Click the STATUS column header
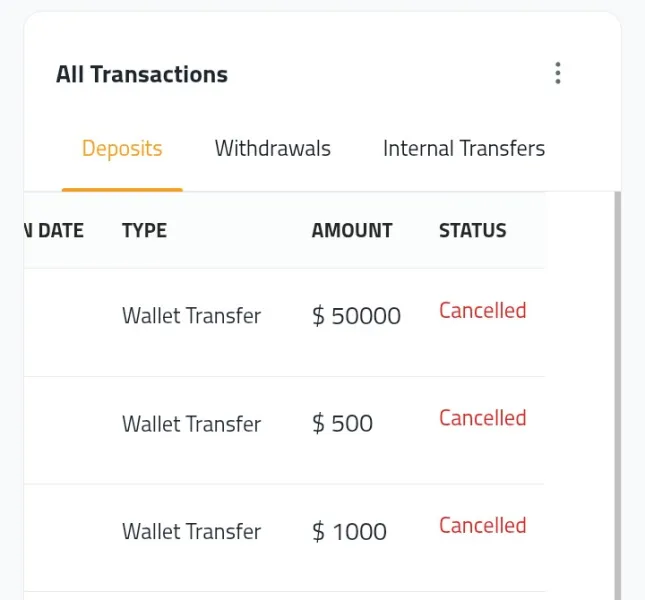The width and height of the screenshot is (645, 600). (x=472, y=231)
